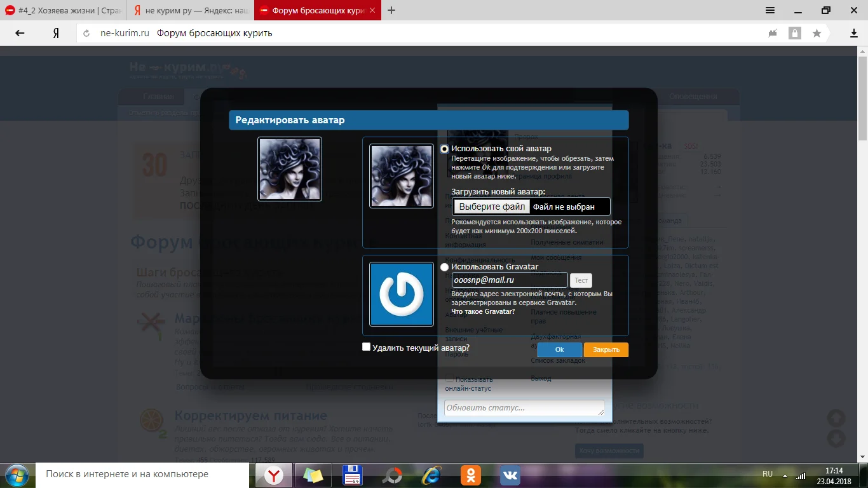Viewport: 868px width, 488px height.
Task: Open browser downloads arrow icon
Action: click(x=854, y=33)
